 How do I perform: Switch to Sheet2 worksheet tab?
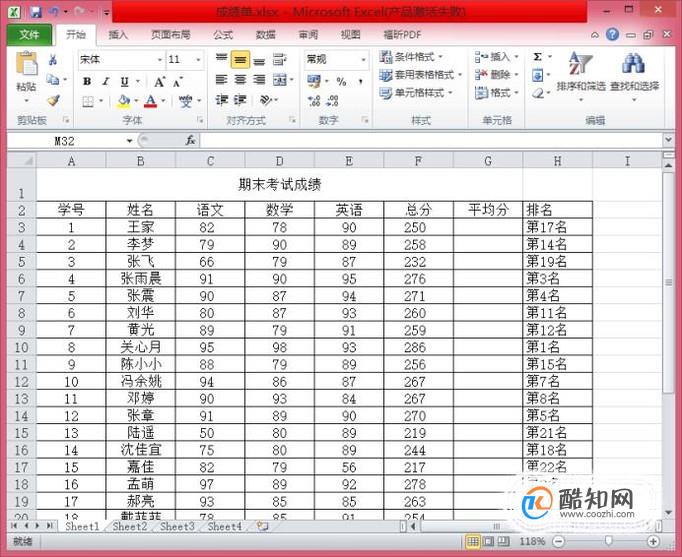click(x=129, y=527)
